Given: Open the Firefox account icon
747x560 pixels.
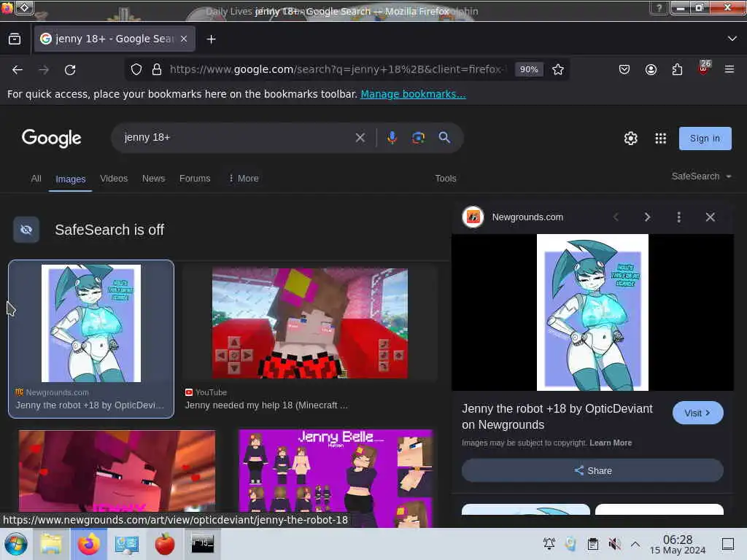Looking at the screenshot, I should 651,69.
